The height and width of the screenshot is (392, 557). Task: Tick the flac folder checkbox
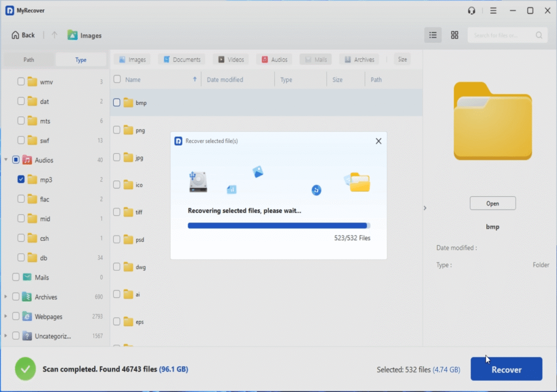tap(21, 199)
